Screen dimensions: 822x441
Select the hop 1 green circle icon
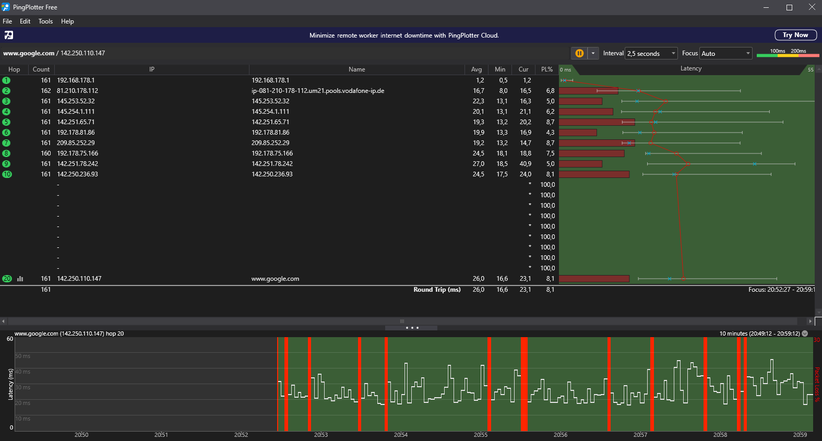click(x=6, y=80)
